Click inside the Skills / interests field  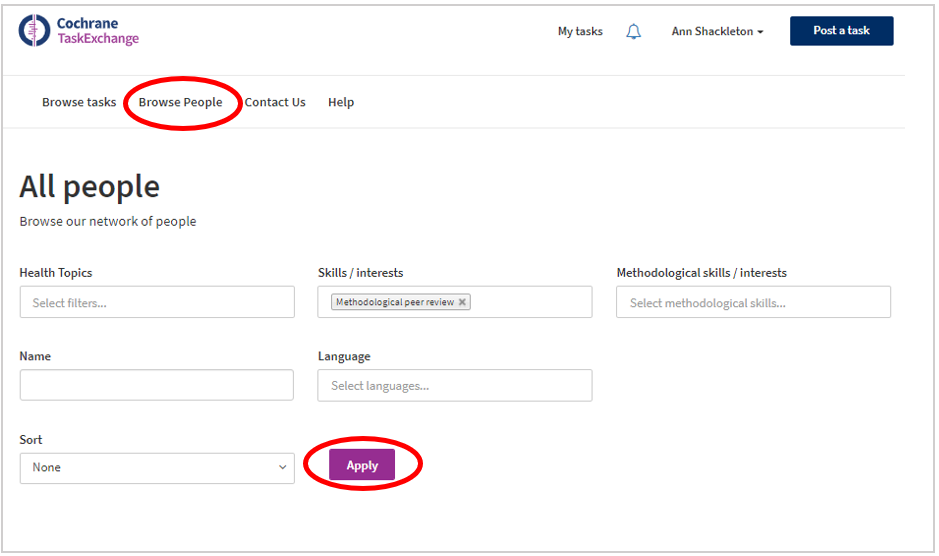tap(530, 302)
